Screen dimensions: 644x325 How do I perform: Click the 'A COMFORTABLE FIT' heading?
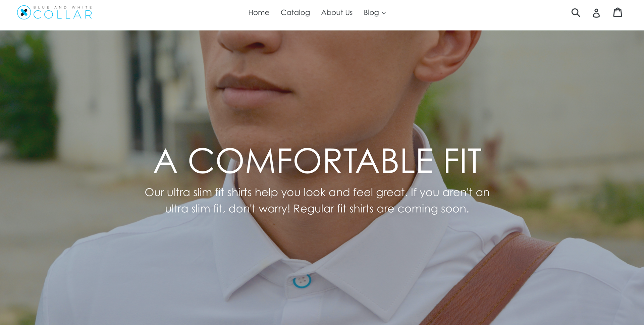(x=318, y=161)
